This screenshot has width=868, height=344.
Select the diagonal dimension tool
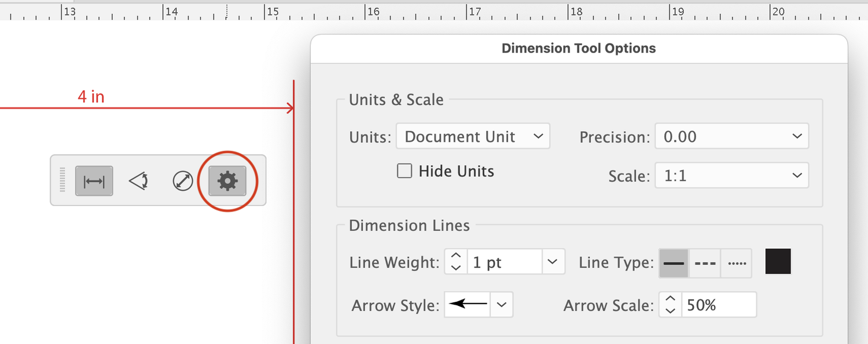(182, 180)
